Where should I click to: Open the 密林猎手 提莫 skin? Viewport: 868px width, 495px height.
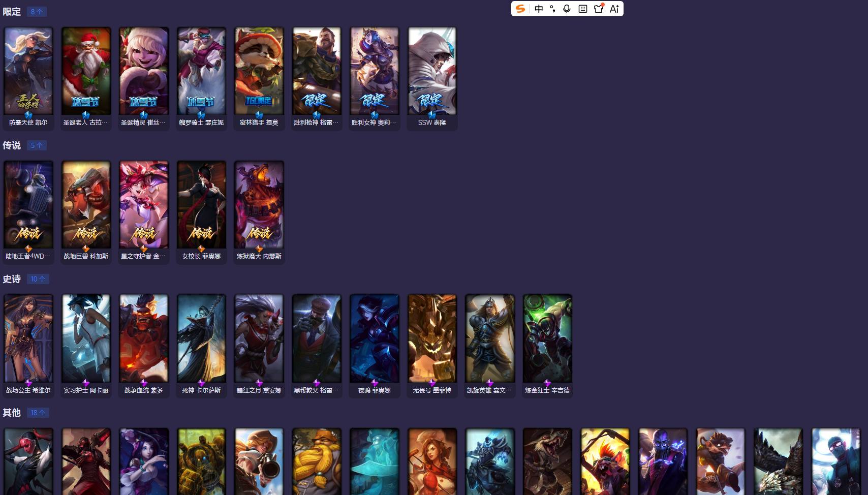click(259, 78)
